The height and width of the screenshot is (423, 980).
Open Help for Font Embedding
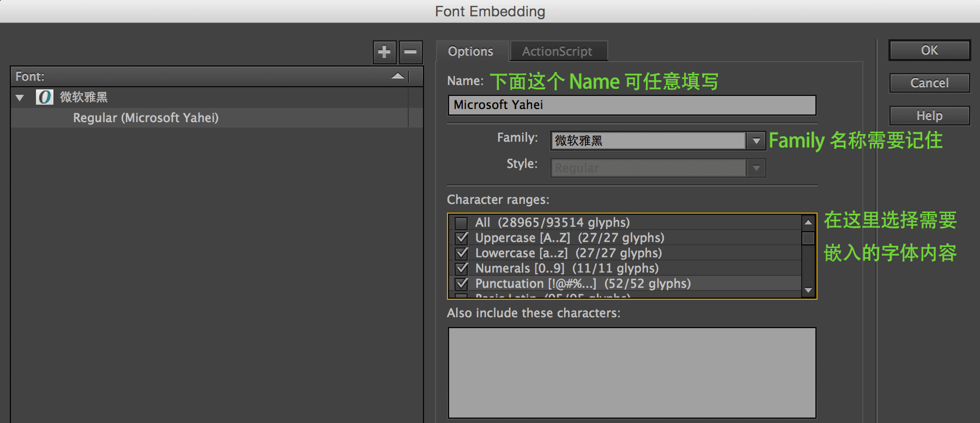[x=930, y=116]
